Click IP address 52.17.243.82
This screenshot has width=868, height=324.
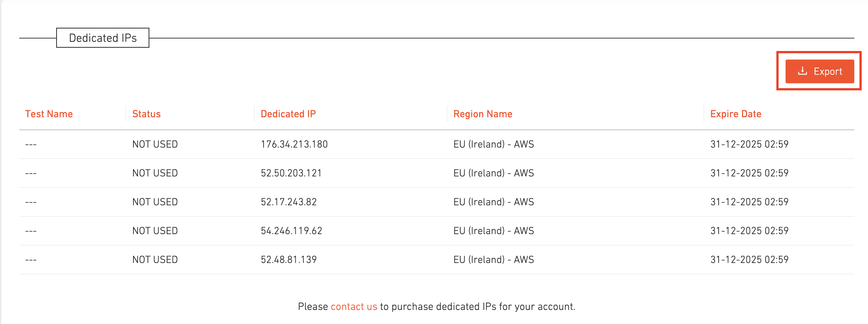[289, 202]
